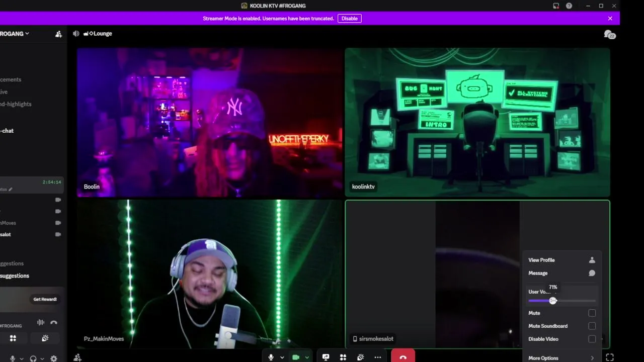Click the View Profile person icon
This screenshot has width=644, height=362.
592,260
